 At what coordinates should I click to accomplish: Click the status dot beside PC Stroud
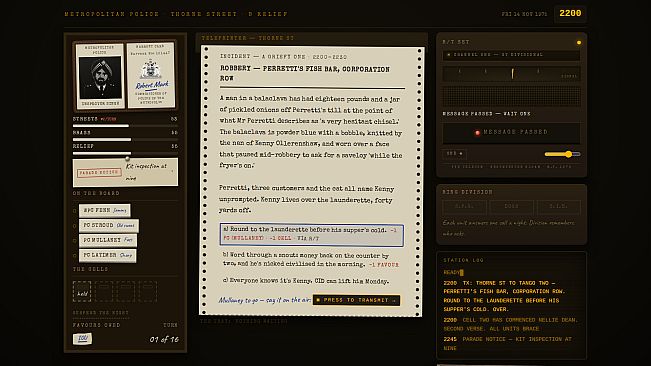[x=75, y=226]
